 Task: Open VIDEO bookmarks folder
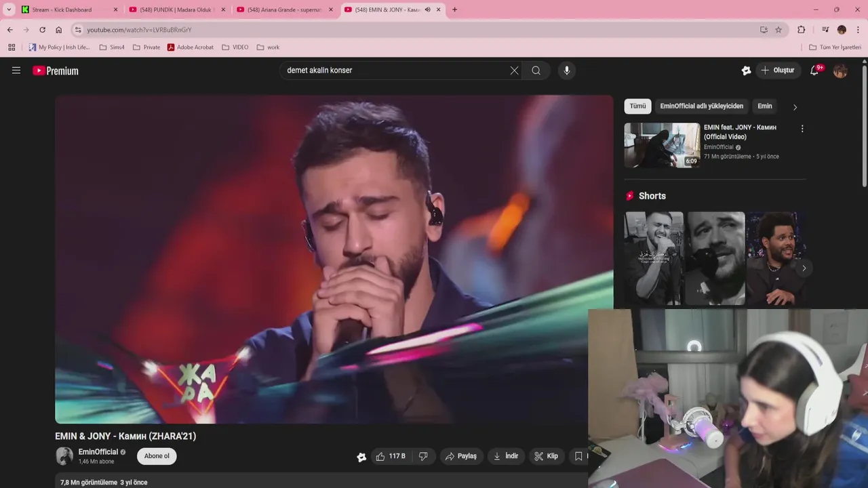(235, 47)
